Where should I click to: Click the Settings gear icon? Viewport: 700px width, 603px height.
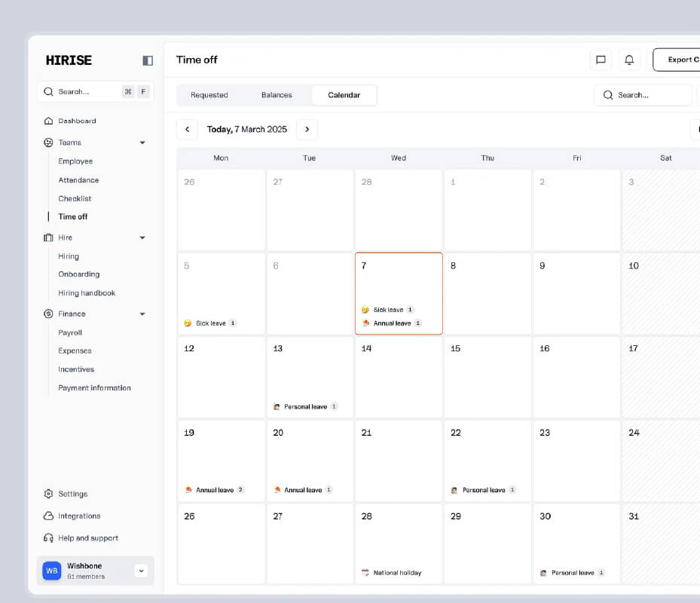(48, 494)
